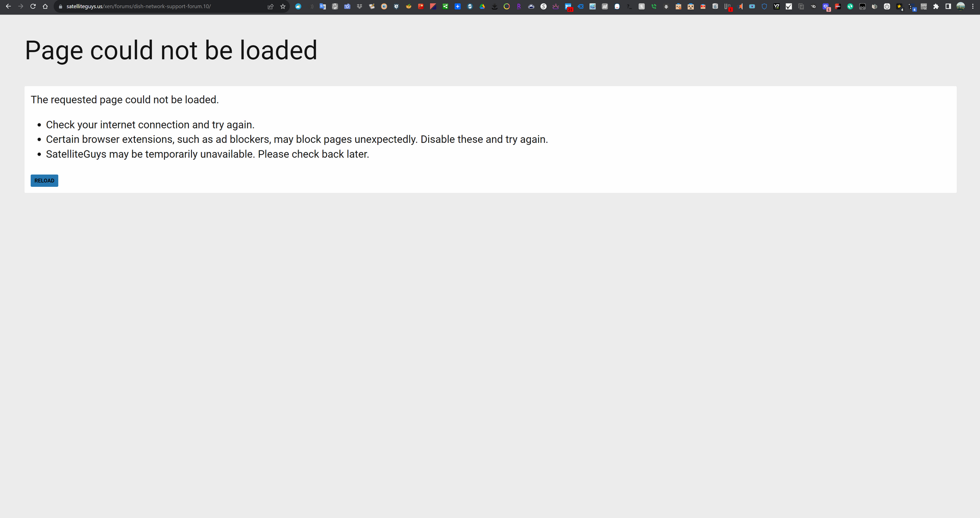Click the green circular refresh extension
980x518 pixels.
click(x=850, y=7)
